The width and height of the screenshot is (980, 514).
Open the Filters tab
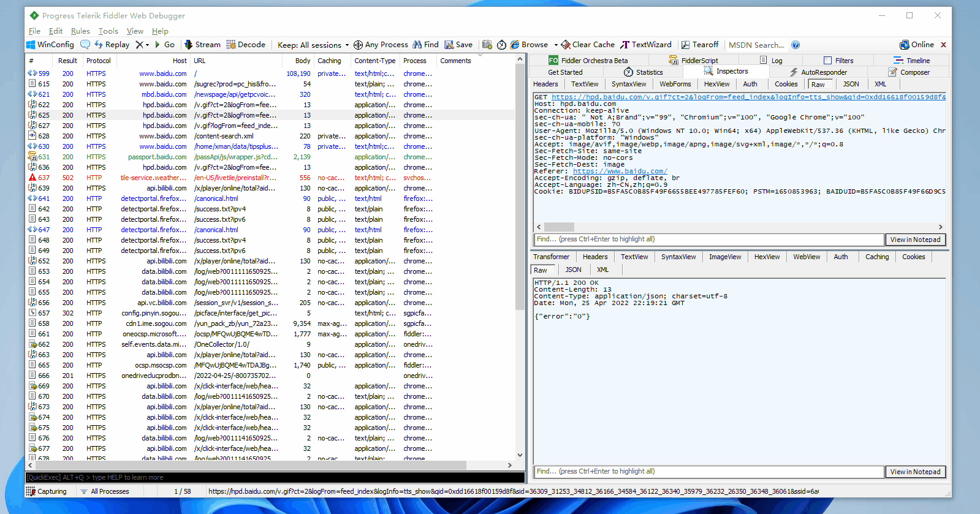click(838, 60)
